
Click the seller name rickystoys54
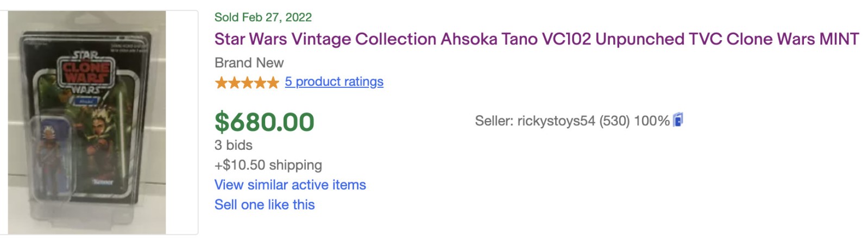[556, 121]
